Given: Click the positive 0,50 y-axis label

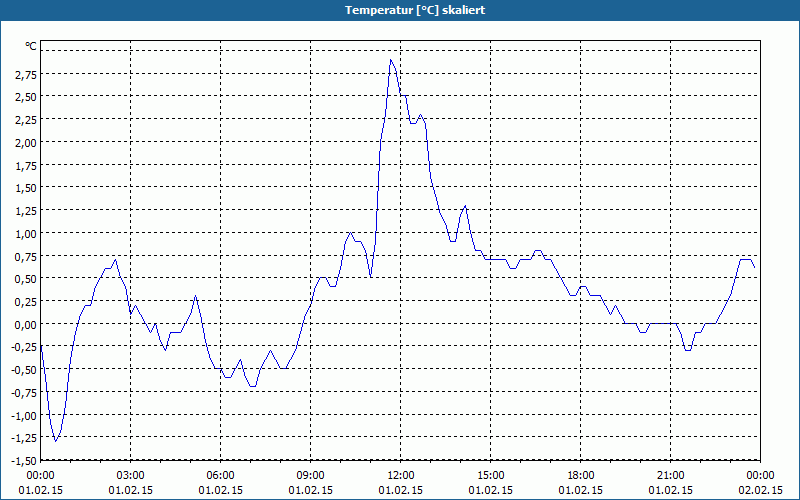Looking at the screenshot, I should pos(27,279).
